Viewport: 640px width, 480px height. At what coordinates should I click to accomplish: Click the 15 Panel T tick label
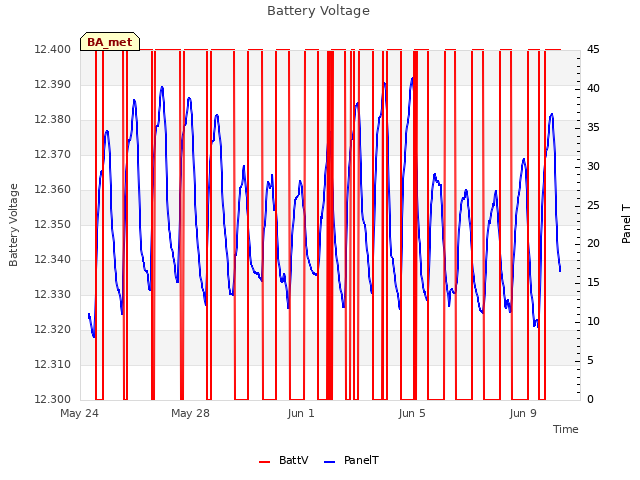coord(593,283)
